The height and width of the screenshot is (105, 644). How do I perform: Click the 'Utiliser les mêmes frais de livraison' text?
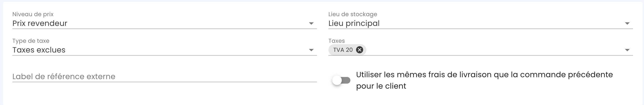(484, 75)
